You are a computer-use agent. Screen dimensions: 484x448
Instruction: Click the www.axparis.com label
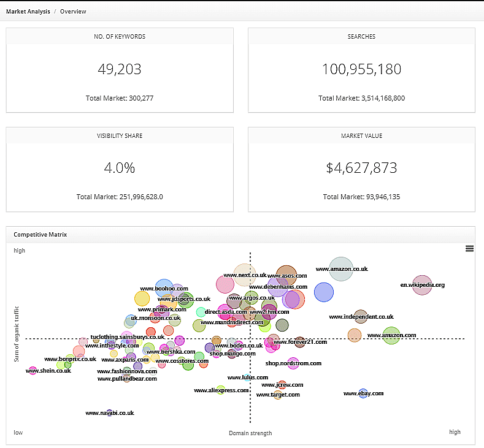125,360
